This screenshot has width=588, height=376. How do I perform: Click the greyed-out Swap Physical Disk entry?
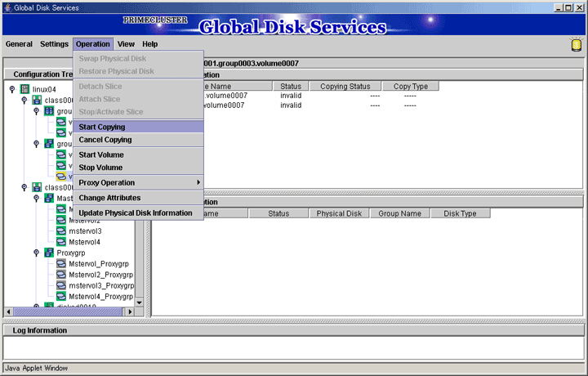click(139, 59)
